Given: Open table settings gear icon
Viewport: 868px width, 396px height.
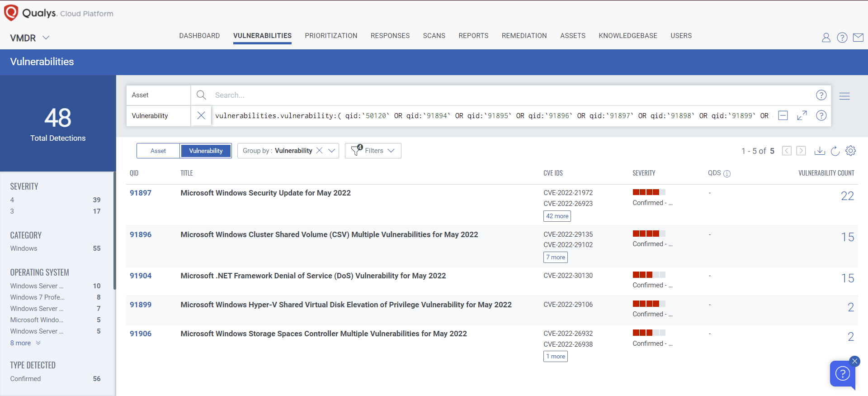Looking at the screenshot, I should 851,151.
